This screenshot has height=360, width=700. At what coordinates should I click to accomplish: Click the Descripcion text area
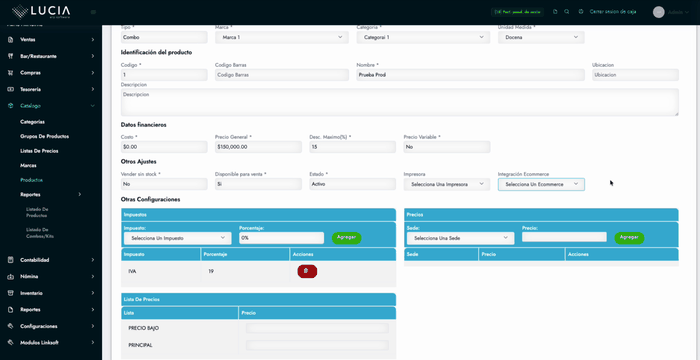coord(400,102)
